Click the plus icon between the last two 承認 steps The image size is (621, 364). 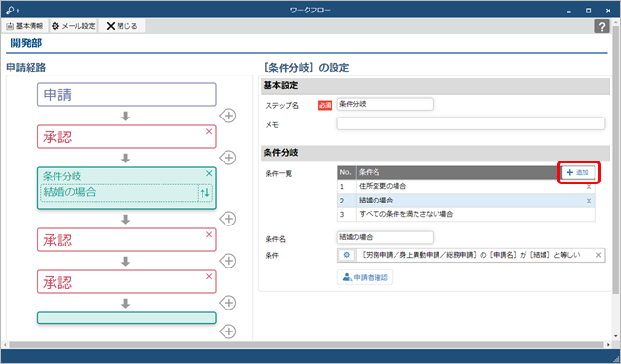(228, 261)
